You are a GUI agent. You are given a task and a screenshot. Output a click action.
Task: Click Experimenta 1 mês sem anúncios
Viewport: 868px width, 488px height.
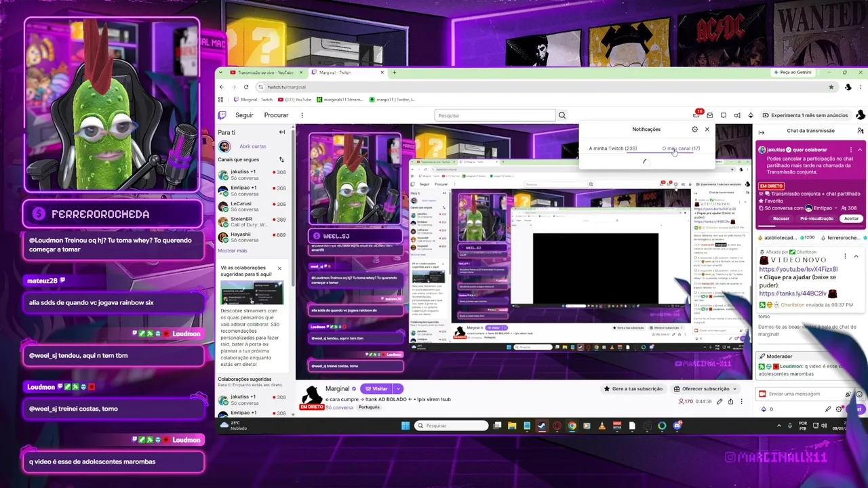coord(806,115)
